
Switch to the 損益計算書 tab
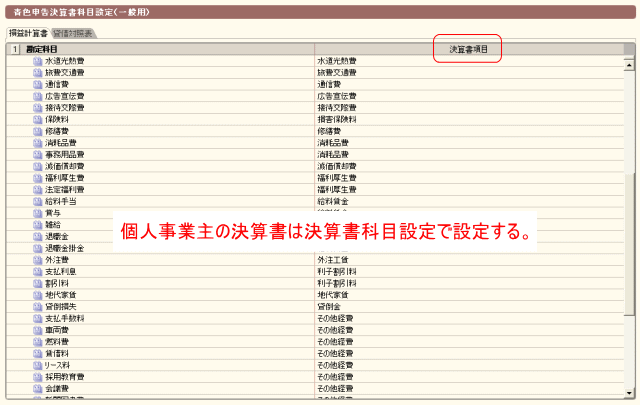point(28,33)
